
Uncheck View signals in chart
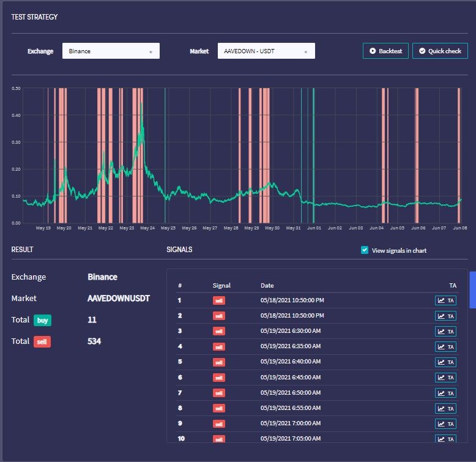click(365, 250)
